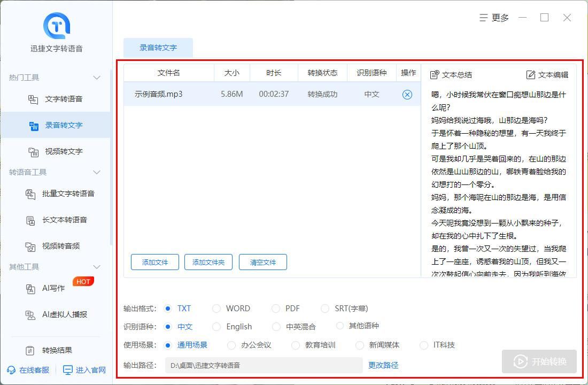Open the 更多 menu icon
The width and height of the screenshot is (588, 385).
point(484,18)
